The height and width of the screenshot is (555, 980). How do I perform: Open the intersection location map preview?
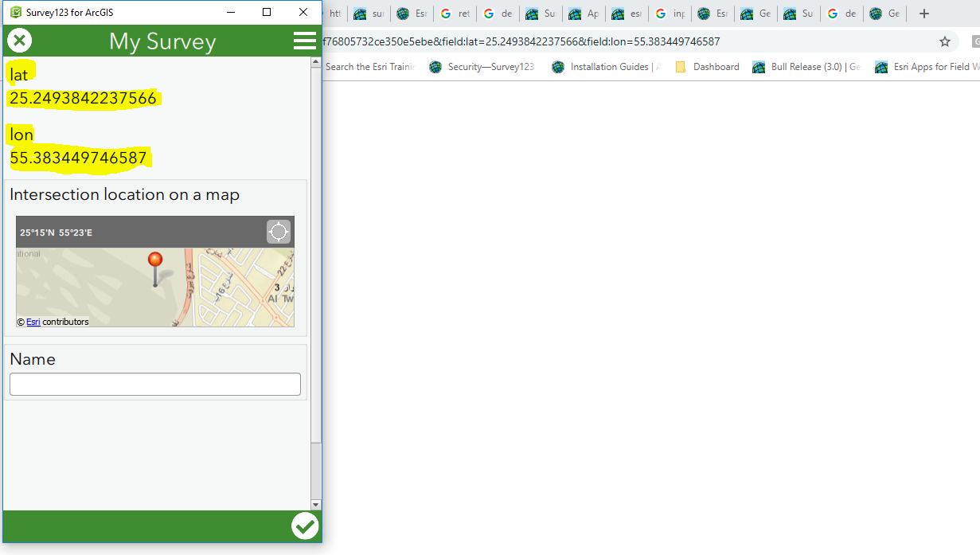(155, 287)
